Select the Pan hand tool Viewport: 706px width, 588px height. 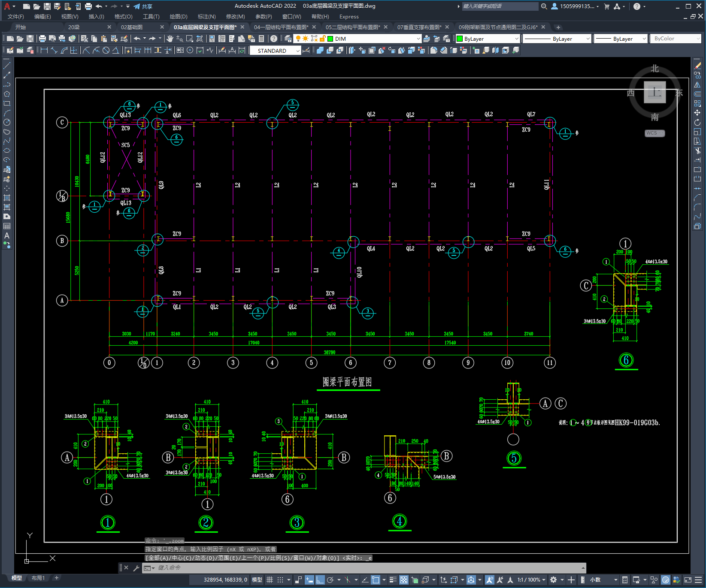coord(170,39)
